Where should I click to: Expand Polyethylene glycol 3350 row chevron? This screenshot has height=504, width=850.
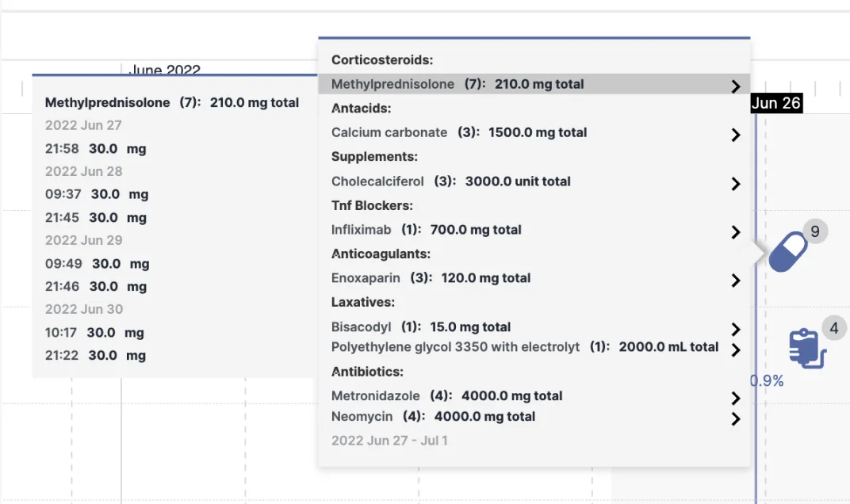736,350
